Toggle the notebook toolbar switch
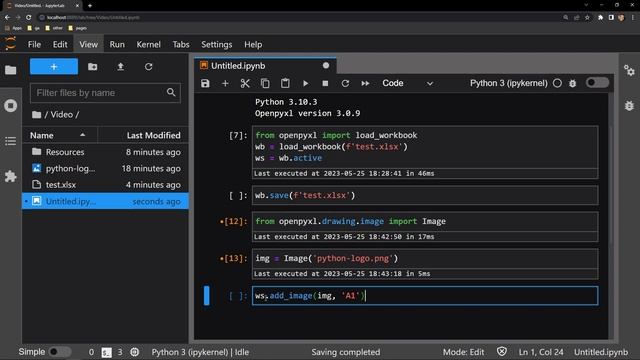The height and width of the screenshot is (360, 640). point(597,83)
